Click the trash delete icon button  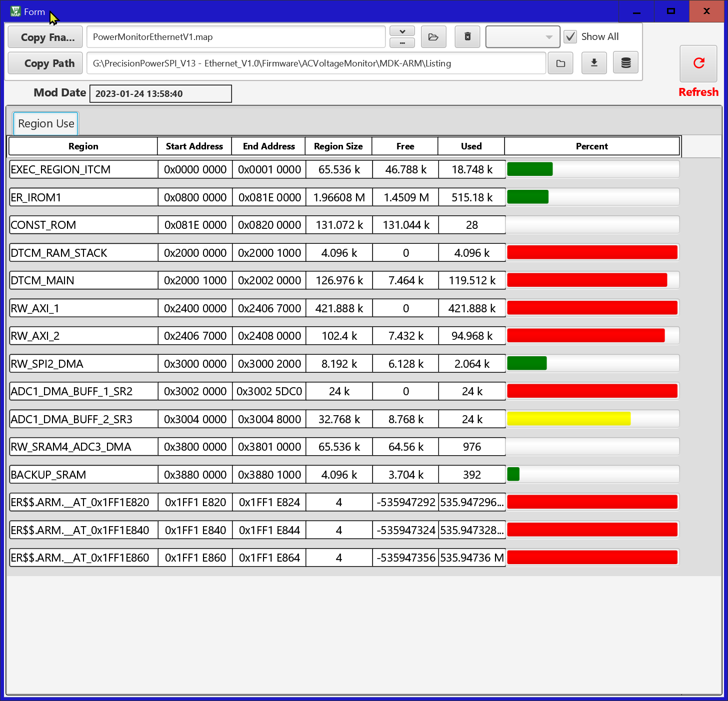point(467,37)
